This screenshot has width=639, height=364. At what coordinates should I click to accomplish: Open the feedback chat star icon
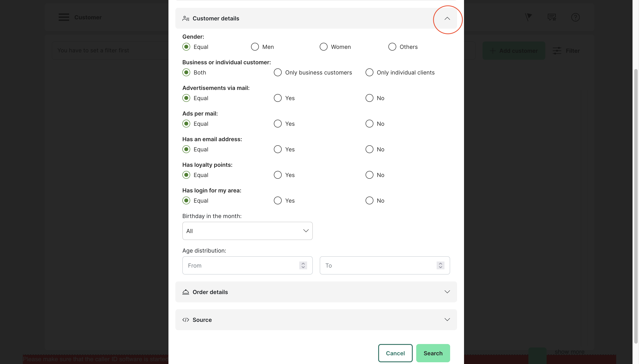[x=552, y=17]
